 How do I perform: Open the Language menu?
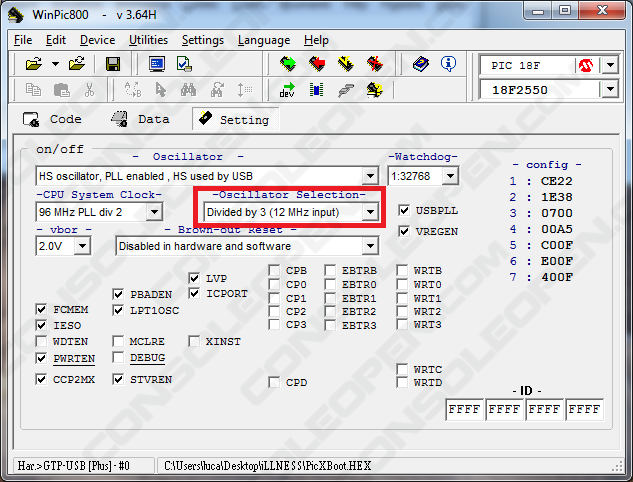pos(264,40)
